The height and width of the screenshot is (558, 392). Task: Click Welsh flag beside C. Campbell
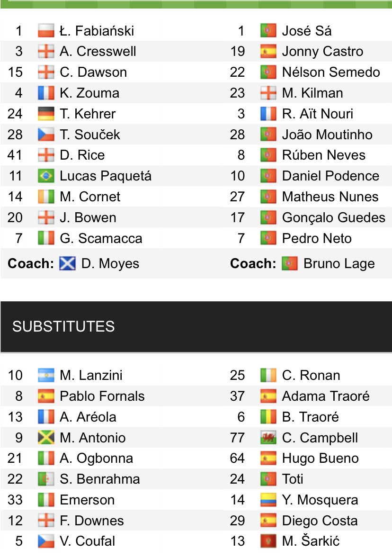point(268,438)
